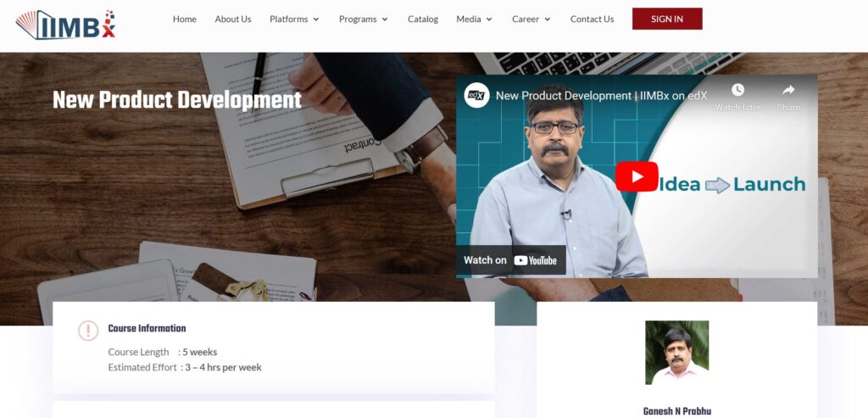Click Ganesh N Prabhu's instructor photo
This screenshot has width=868, height=418.
click(x=676, y=353)
